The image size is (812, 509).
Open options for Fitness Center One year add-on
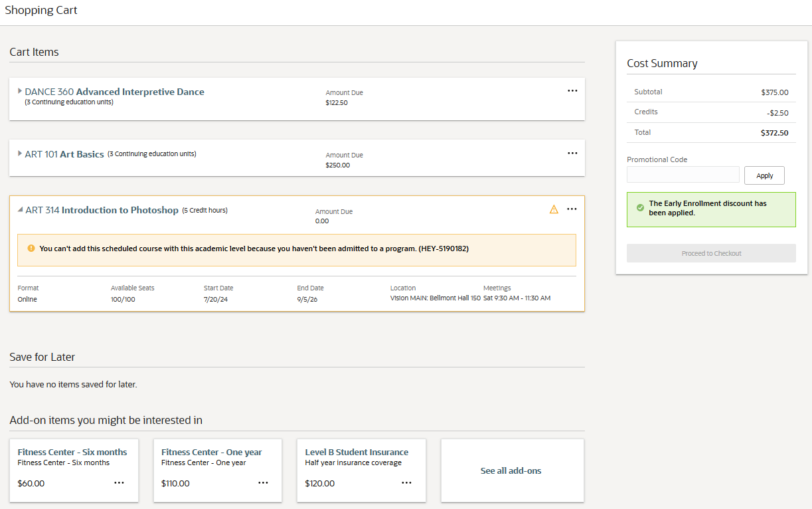point(263,483)
